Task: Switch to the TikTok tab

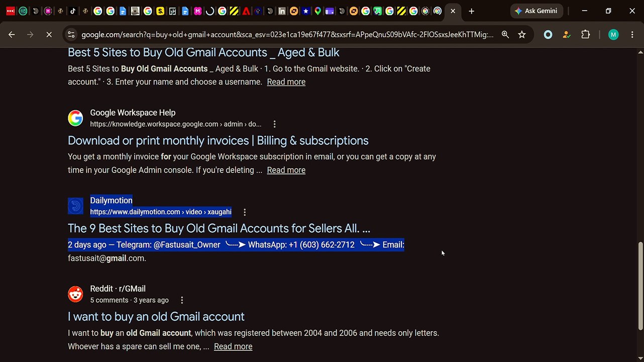Action: (x=73, y=11)
